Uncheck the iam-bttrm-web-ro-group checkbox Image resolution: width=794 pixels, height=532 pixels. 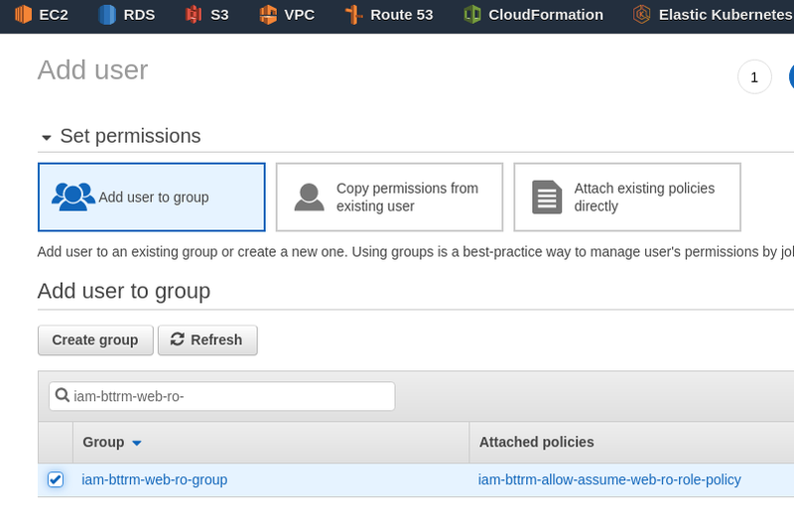tap(56, 479)
